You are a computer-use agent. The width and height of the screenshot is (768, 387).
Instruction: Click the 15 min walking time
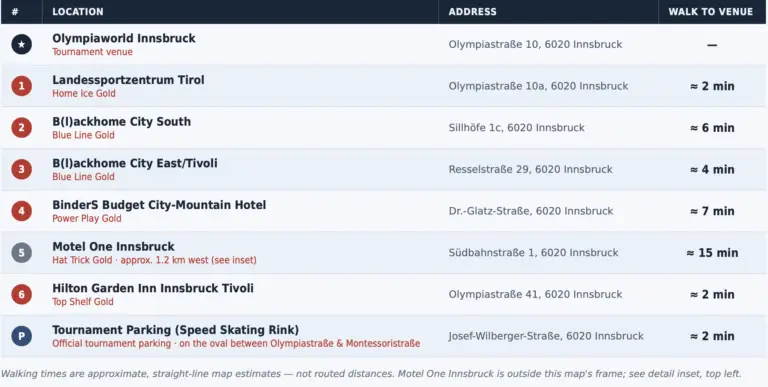712,253
